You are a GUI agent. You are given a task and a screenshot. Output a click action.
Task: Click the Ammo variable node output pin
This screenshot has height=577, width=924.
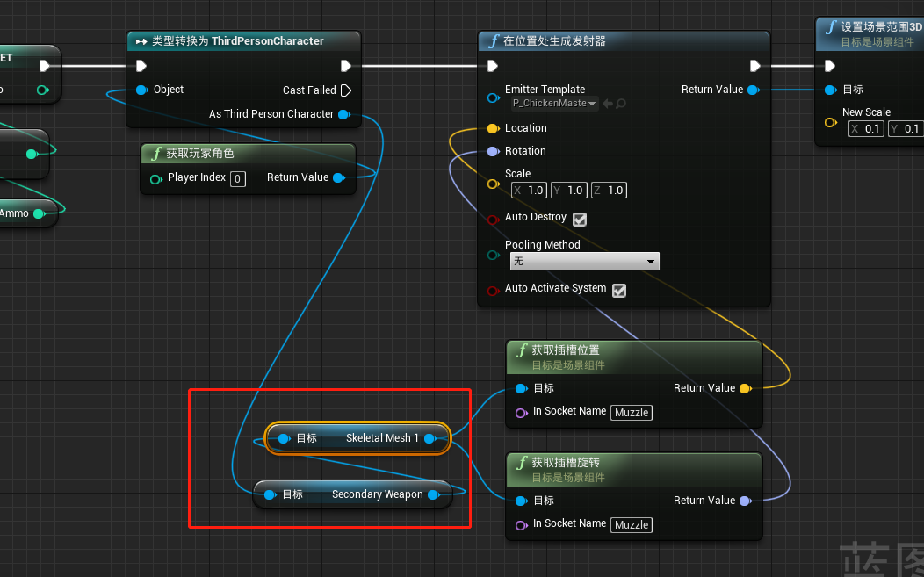coord(40,213)
